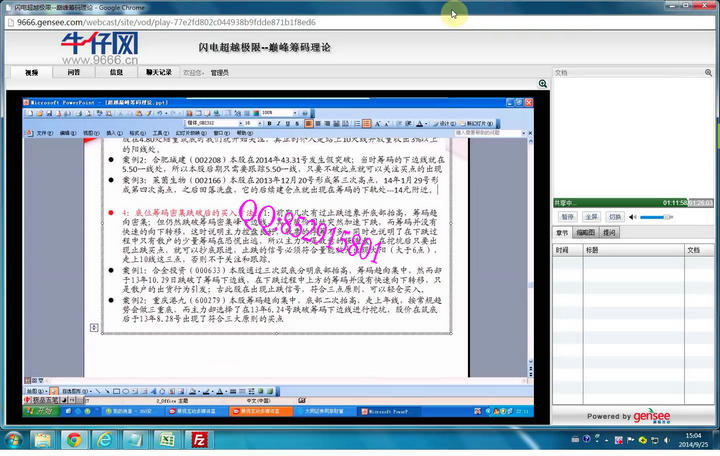The height and width of the screenshot is (456, 720).
Task: Launch Internet Explorer from the taskbar
Action: [106, 440]
